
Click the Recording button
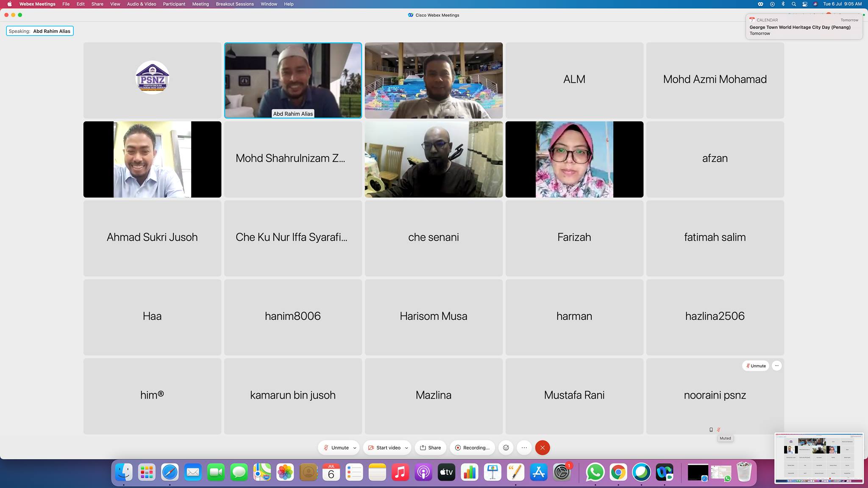click(472, 448)
